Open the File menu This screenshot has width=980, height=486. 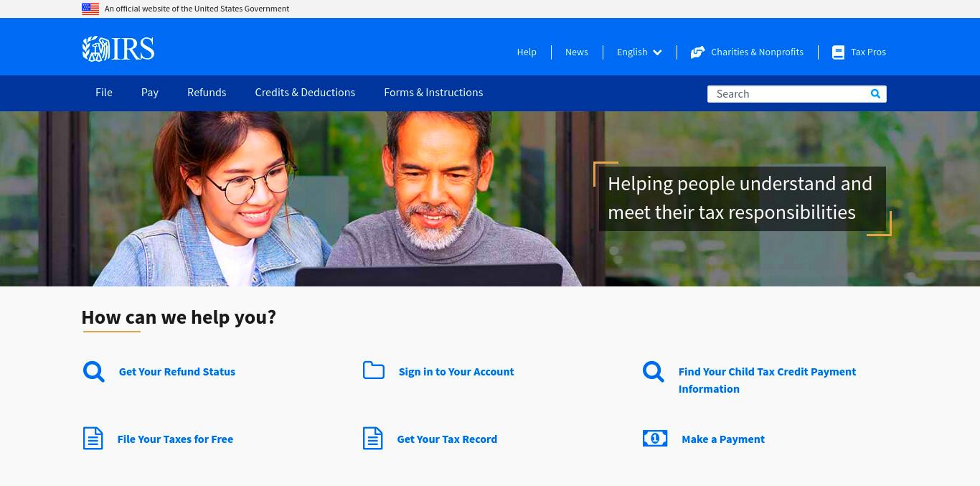[x=104, y=93]
